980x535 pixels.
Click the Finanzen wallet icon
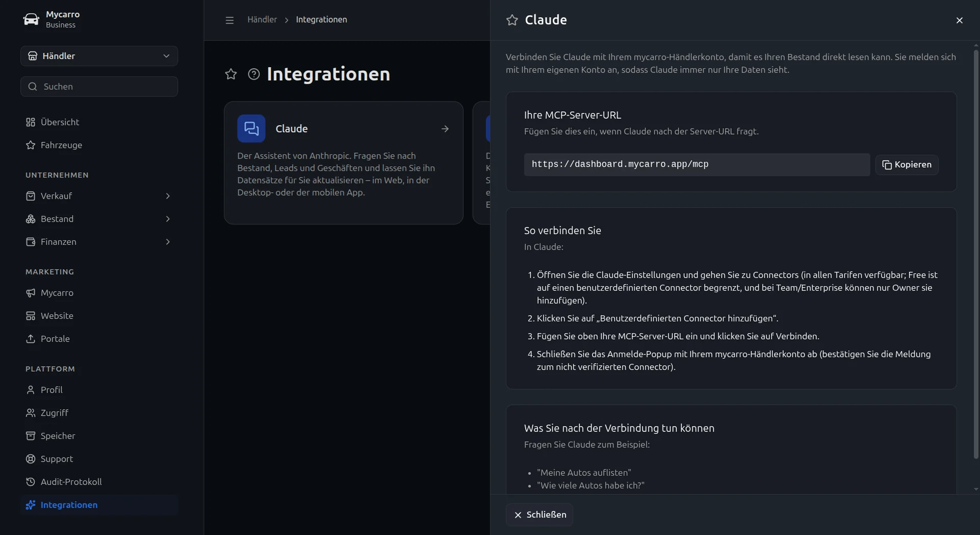point(31,242)
